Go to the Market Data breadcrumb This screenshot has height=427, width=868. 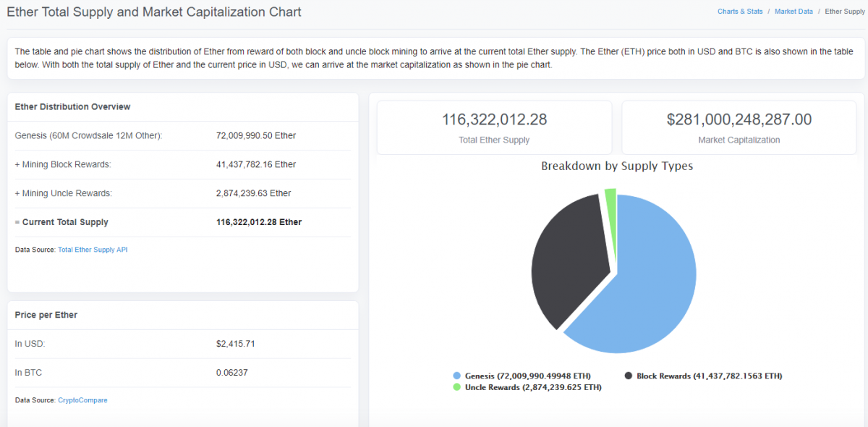coord(793,12)
